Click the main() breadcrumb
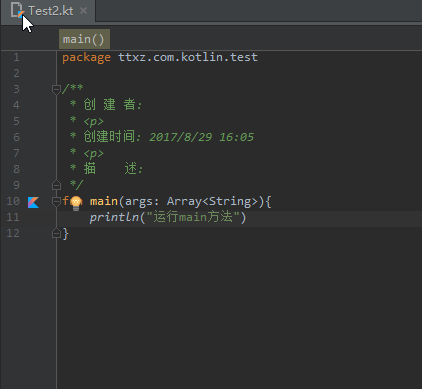Screen dimensions: 422x389 tap(84, 39)
